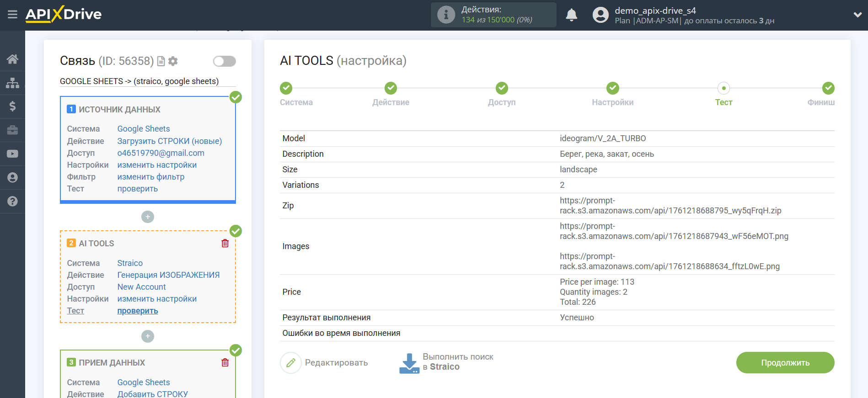
Task: Open YouTube video tutorials icon
Action: coord(12,154)
